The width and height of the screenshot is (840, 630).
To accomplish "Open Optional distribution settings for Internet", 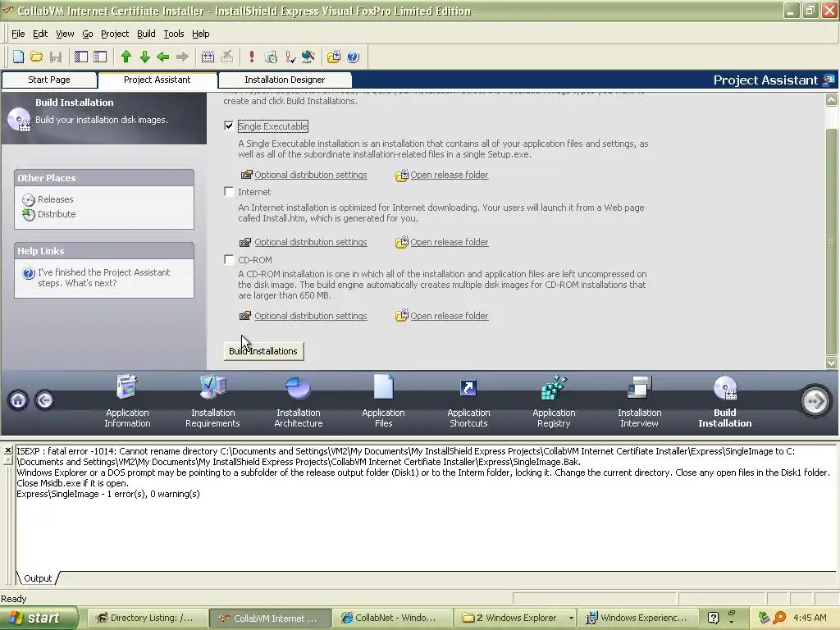I will (311, 242).
